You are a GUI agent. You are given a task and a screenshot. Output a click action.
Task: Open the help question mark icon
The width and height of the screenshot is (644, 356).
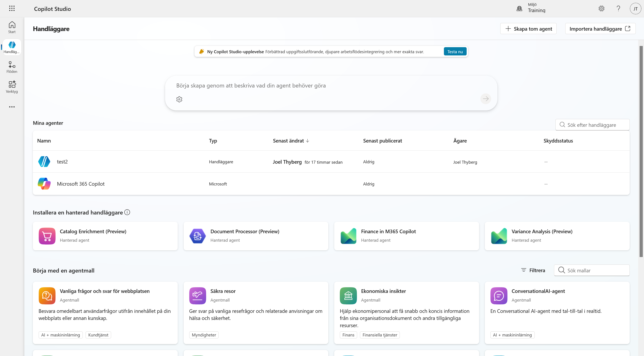tap(618, 8)
